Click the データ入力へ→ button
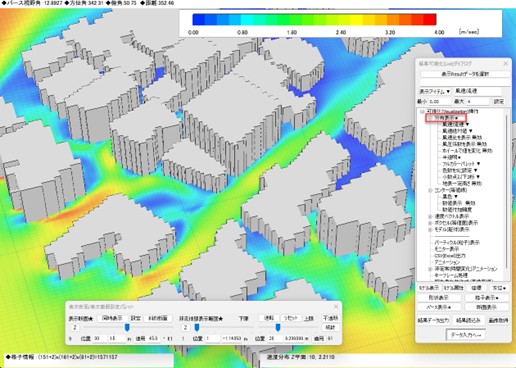The height and width of the screenshot is (368, 516). coord(466,335)
